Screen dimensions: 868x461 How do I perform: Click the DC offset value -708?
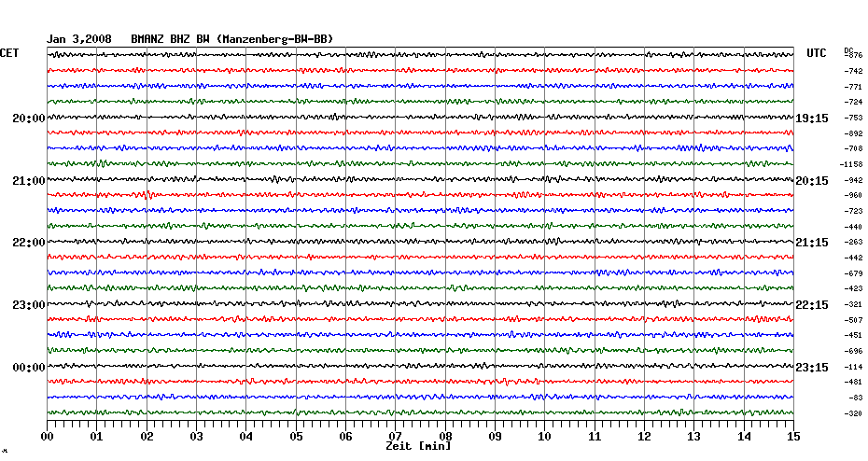(x=853, y=149)
